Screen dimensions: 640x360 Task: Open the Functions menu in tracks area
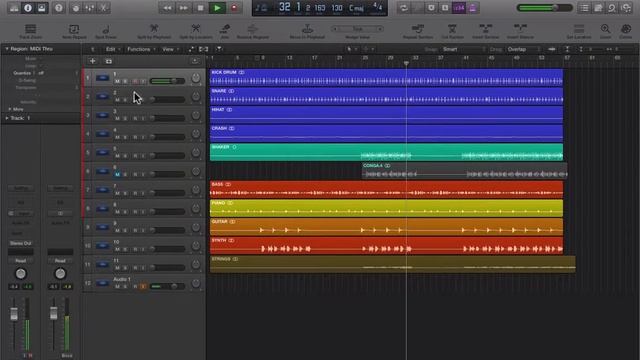coord(141,49)
